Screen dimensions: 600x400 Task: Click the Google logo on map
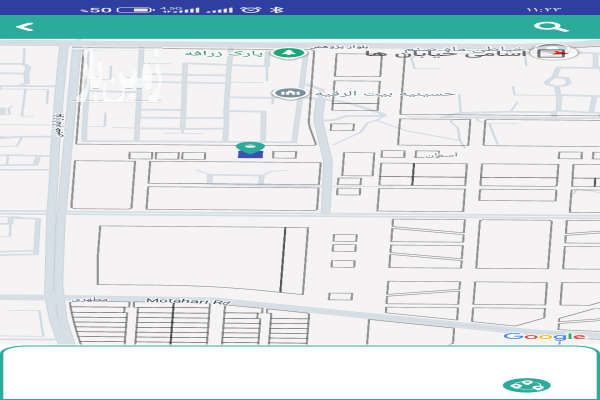click(x=544, y=336)
